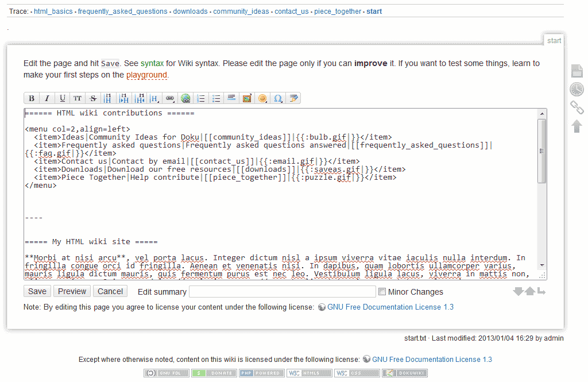Insert your signature
Image resolution: width=588 pixels, height=382 pixels.
pyautogui.click(x=293, y=98)
